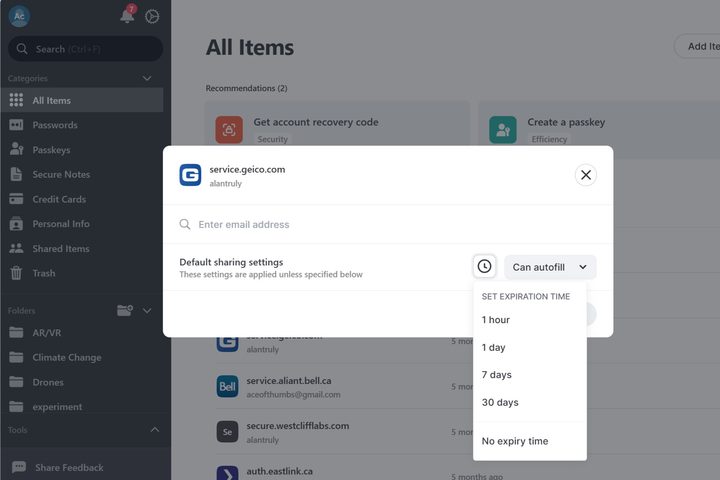This screenshot has width=720, height=480.
Task: Open the Climate Change folder
Action: [x=67, y=357]
